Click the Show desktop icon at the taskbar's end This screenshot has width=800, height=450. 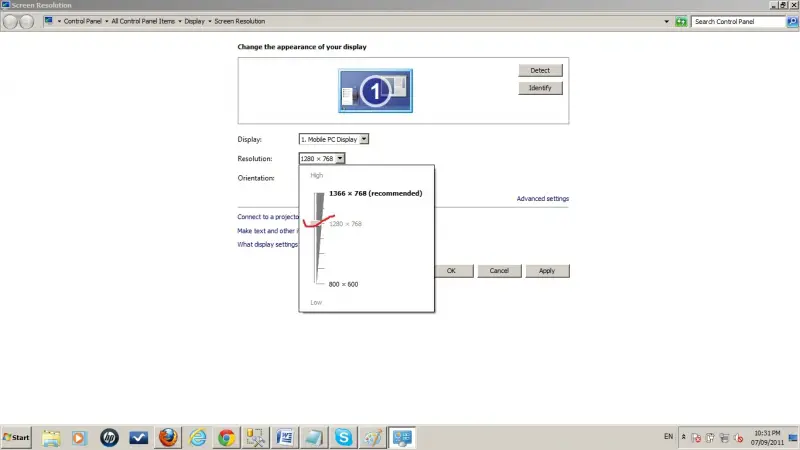(x=793, y=438)
